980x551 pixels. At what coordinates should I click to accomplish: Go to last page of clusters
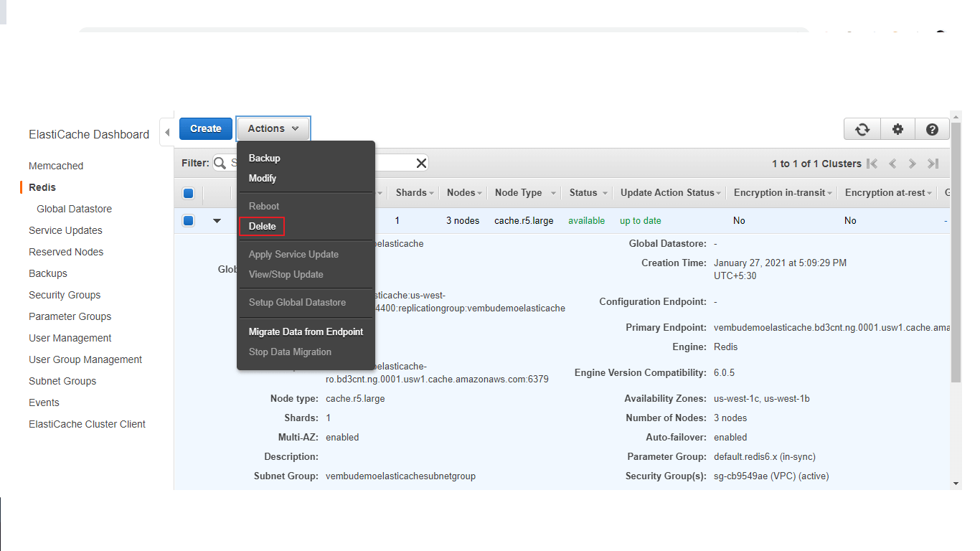933,164
